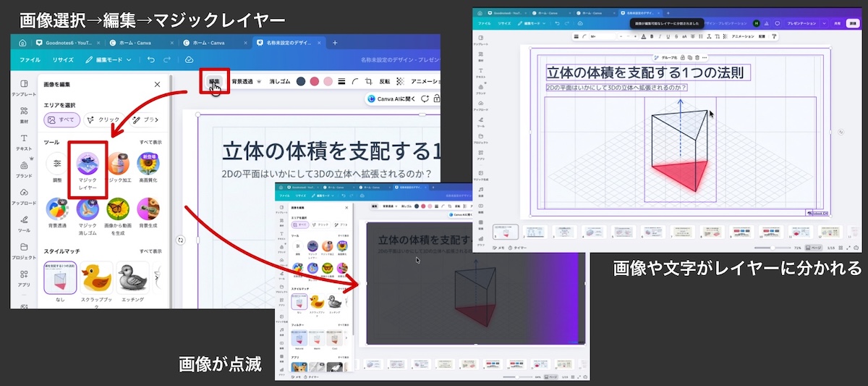
Task: Select 背景透過 beach ball tool in left panel
Action: [x=57, y=215]
